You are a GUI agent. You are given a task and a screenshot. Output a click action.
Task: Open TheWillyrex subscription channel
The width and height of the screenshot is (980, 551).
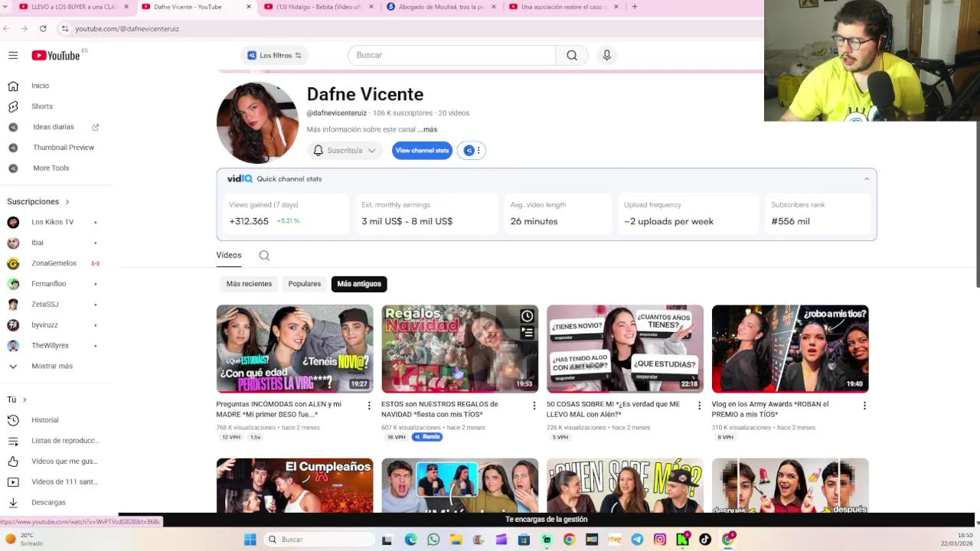point(50,346)
